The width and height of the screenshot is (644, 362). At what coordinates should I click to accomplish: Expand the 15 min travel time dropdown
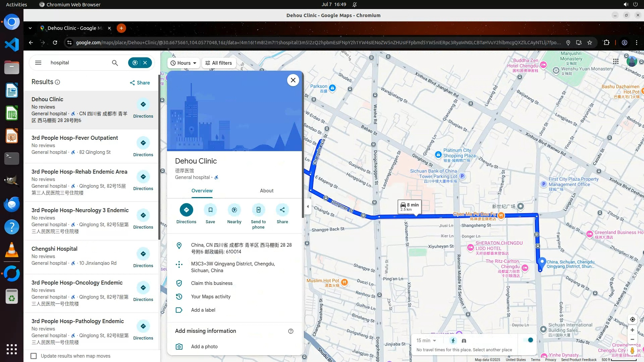426,341
